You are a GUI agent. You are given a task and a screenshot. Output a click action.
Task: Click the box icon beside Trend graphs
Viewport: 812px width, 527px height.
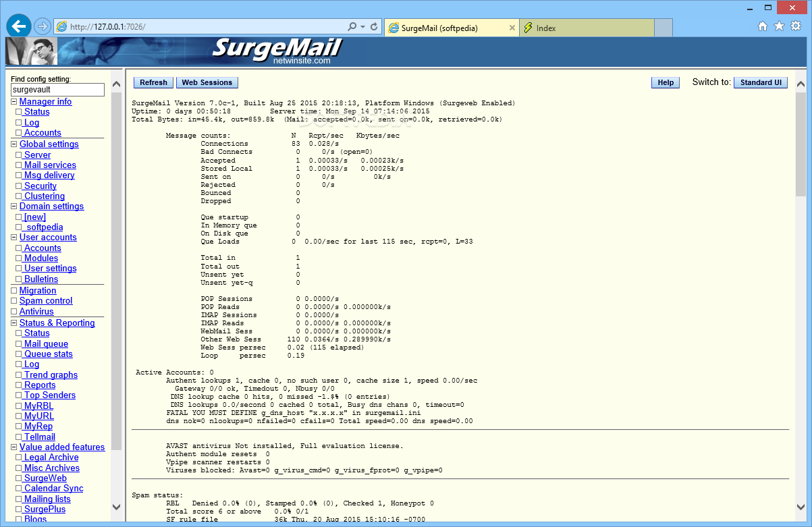pyautogui.click(x=19, y=375)
